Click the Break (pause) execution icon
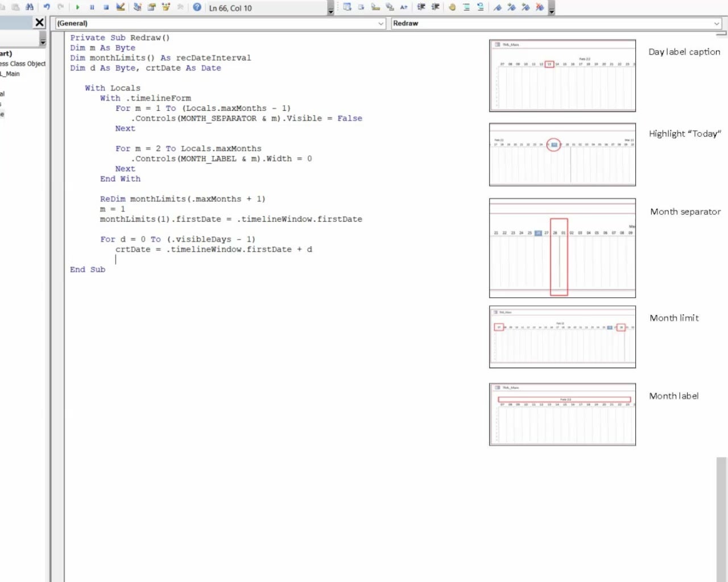The height and width of the screenshot is (582, 728). pyautogui.click(x=92, y=7)
